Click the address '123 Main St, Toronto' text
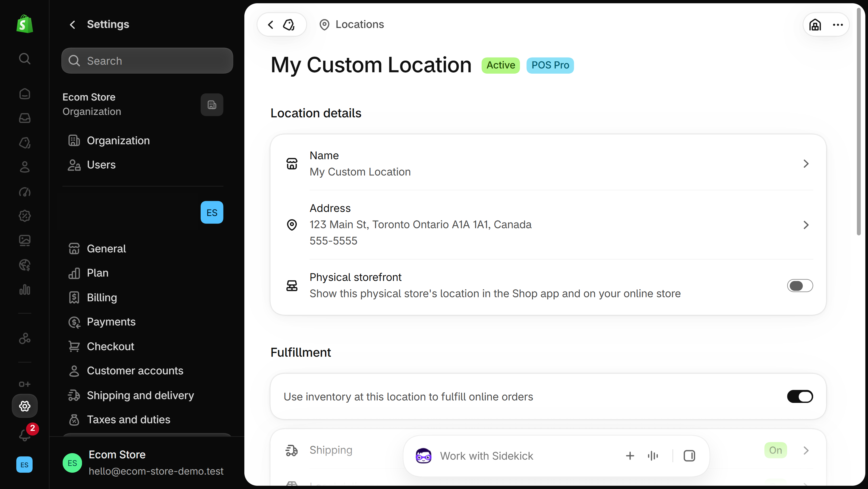 [420, 225]
